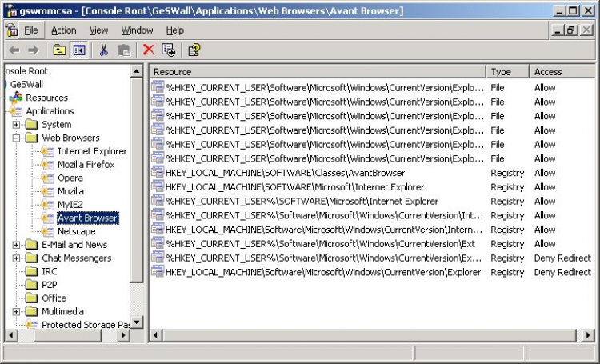
Task: Click the Internet Explorer application icon
Action: click(47, 151)
